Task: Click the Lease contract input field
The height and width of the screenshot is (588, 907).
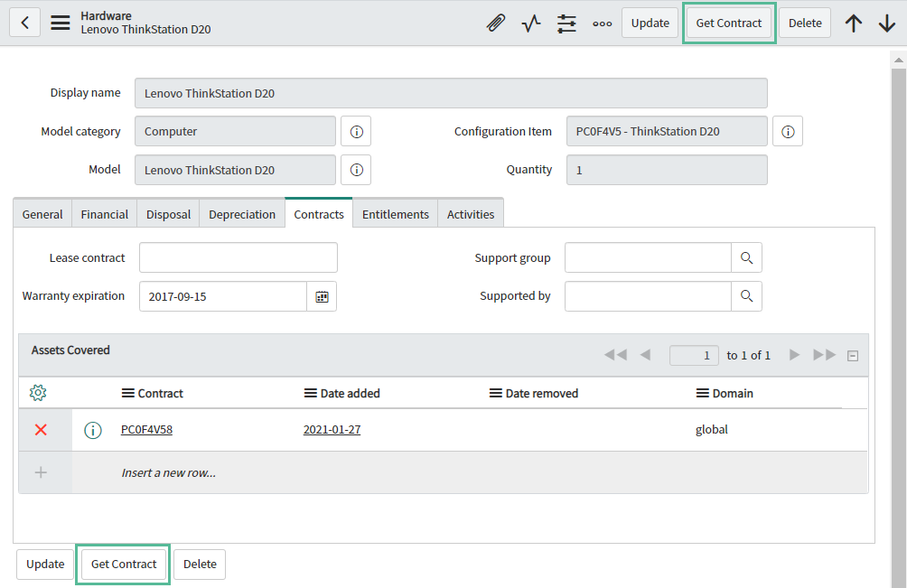Action: (238, 257)
